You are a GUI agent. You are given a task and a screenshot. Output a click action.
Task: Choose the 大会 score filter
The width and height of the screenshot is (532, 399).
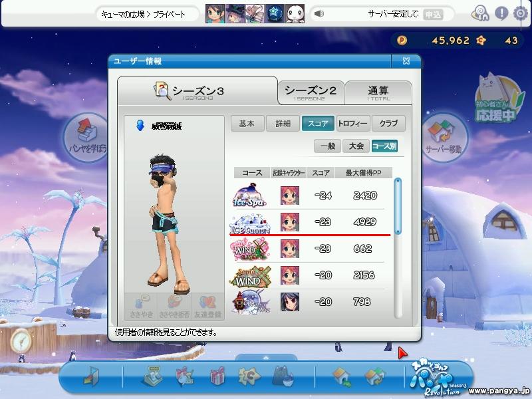[x=356, y=146]
